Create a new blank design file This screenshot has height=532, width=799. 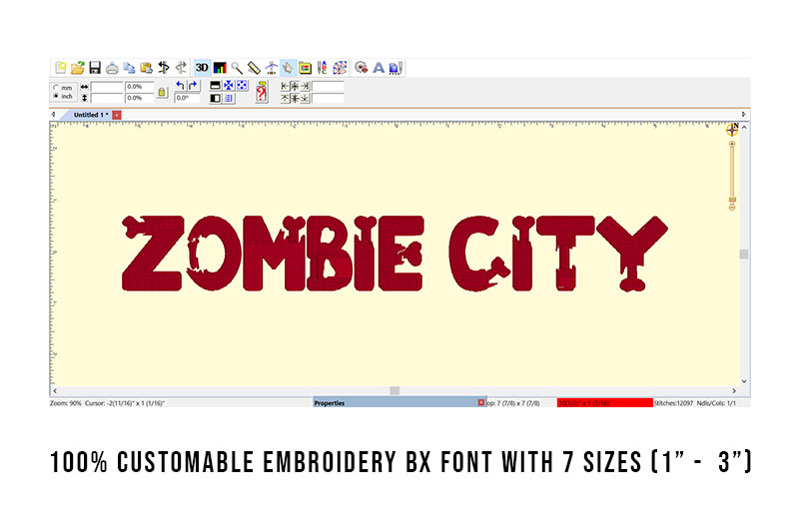click(61, 68)
